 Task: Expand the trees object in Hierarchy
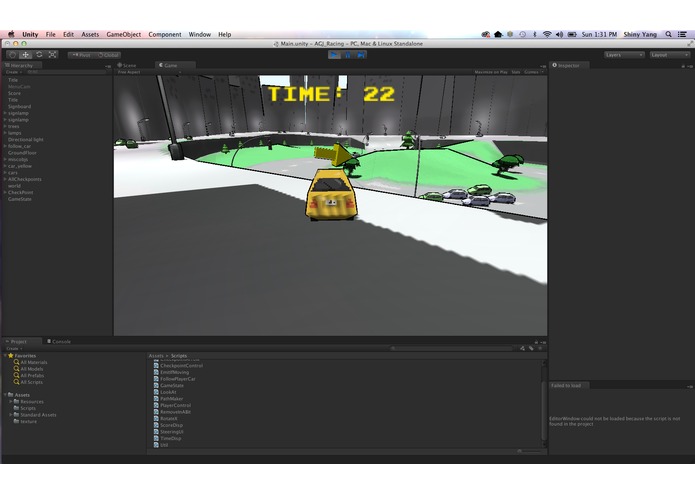click(x=5, y=126)
